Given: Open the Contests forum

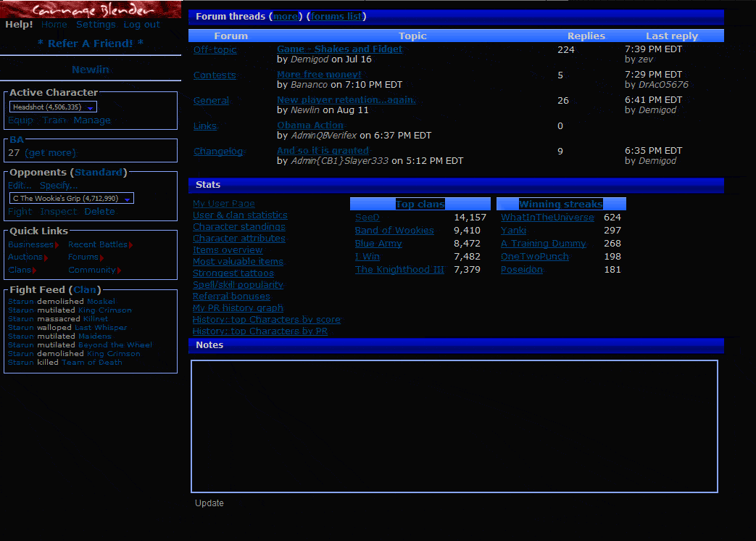Looking at the screenshot, I should [x=215, y=75].
